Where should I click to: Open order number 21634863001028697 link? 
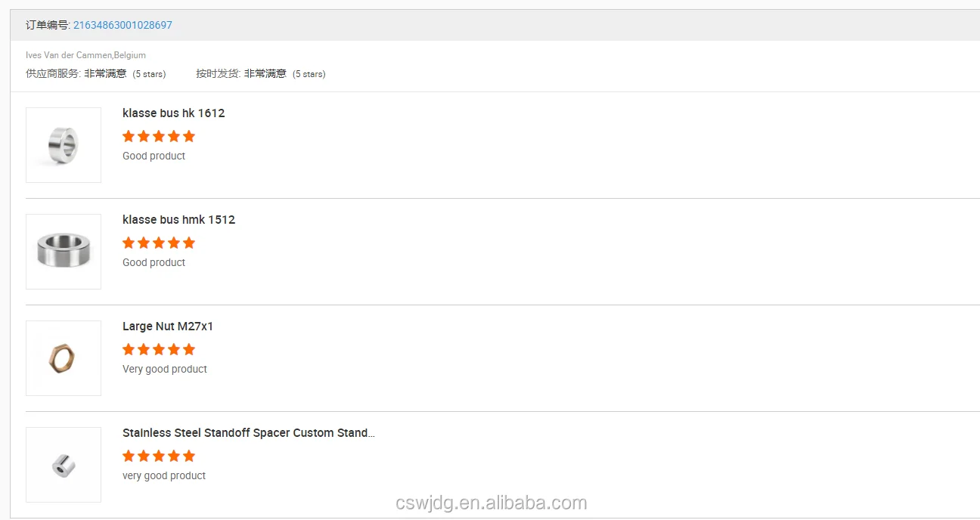pos(122,25)
